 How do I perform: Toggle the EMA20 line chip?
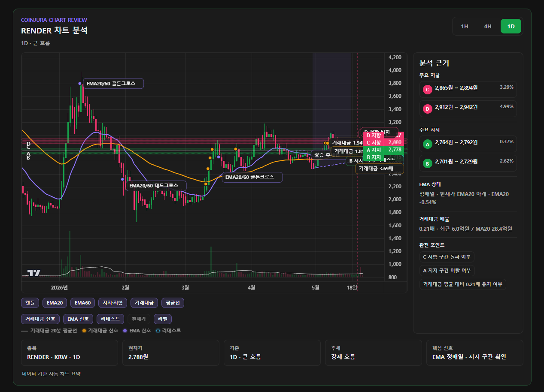tap(55, 303)
